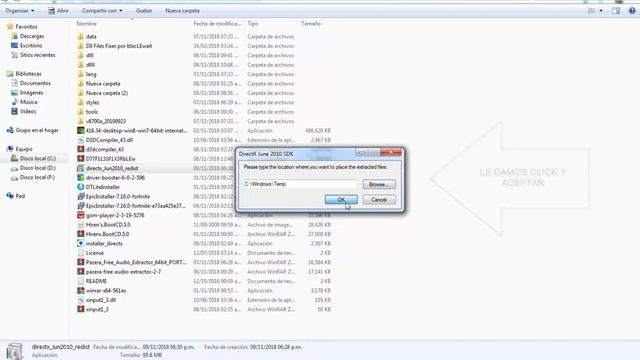
Task: Select the v8700a_20100923 folder icon
Action: pyautogui.click(x=81, y=121)
